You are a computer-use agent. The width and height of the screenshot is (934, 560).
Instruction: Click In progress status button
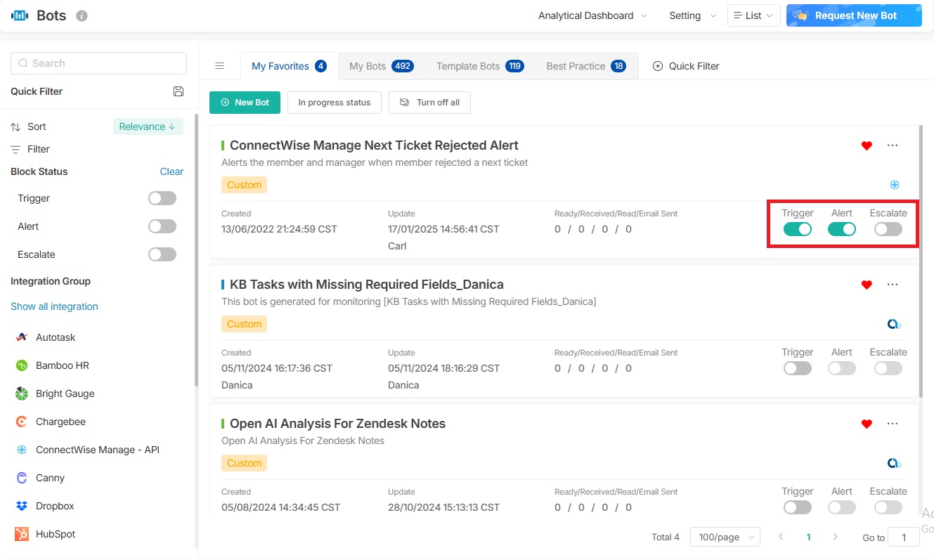pos(335,103)
